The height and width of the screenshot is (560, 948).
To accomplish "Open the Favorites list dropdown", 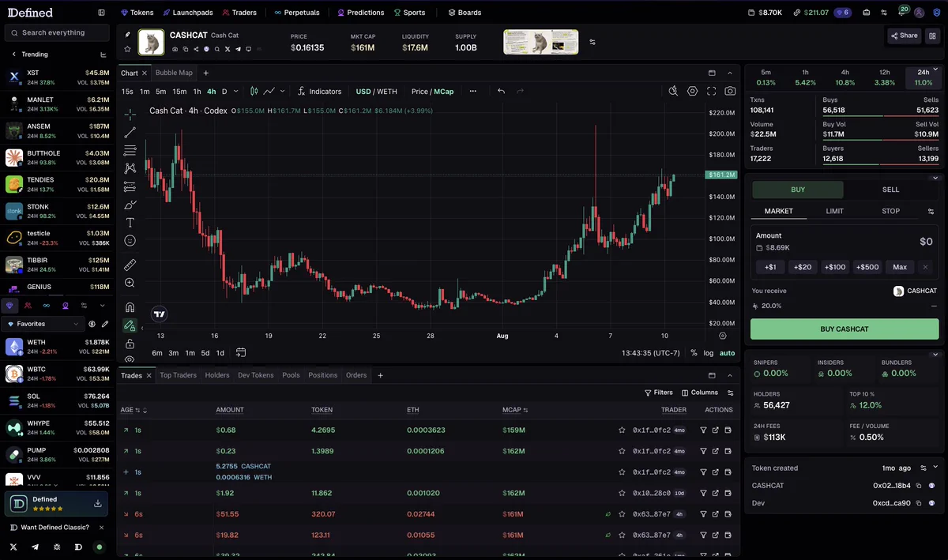I will click(x=43, y=324).
